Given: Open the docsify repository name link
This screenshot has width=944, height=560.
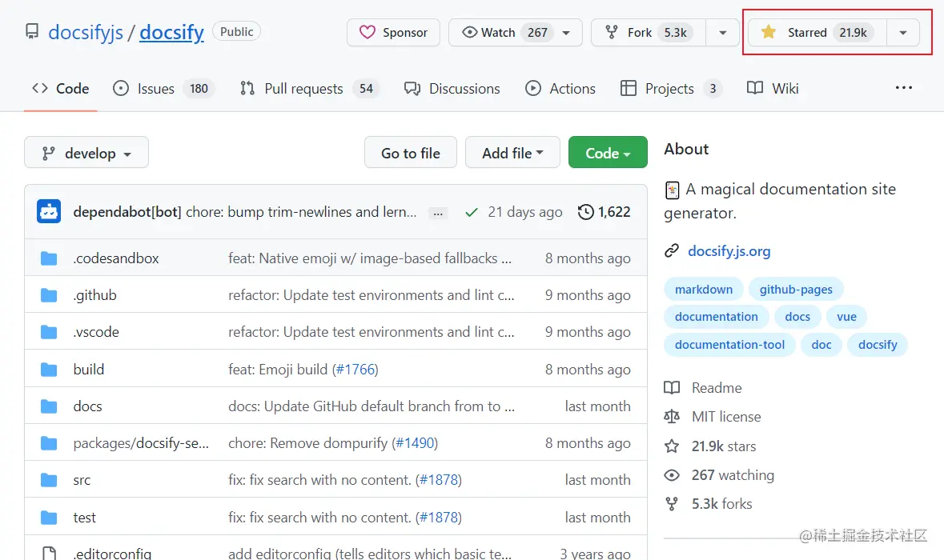Looking at the screenshot, I should 171,32.
